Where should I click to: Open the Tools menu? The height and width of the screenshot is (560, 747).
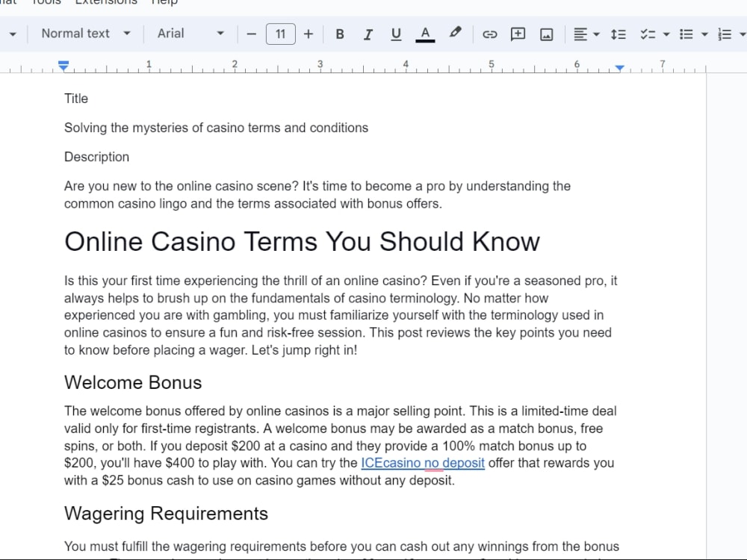click(46, 2)
